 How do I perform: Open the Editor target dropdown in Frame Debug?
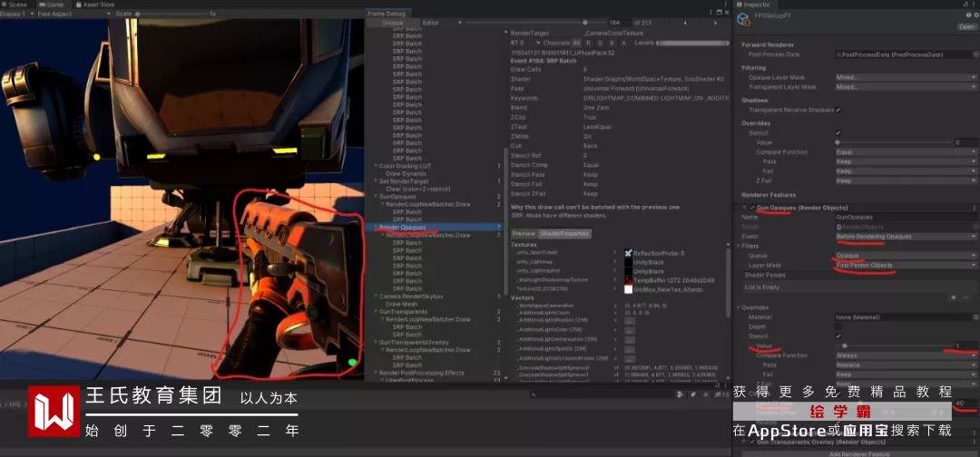pos(441,23)
